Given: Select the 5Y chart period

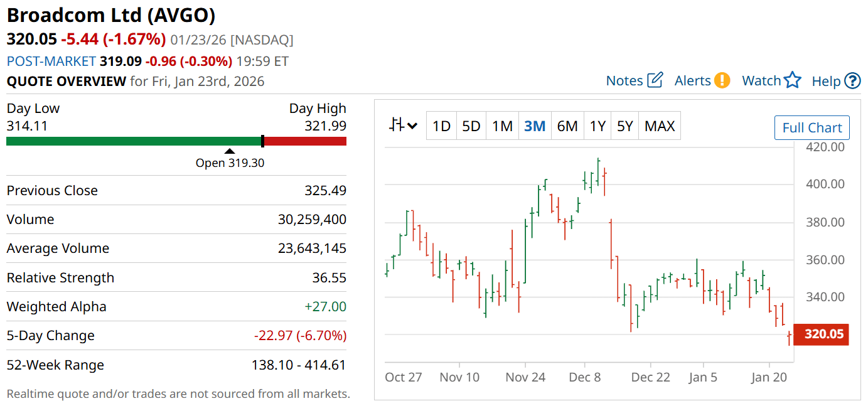Looking at the screenshot, I should tap(625, 126).
